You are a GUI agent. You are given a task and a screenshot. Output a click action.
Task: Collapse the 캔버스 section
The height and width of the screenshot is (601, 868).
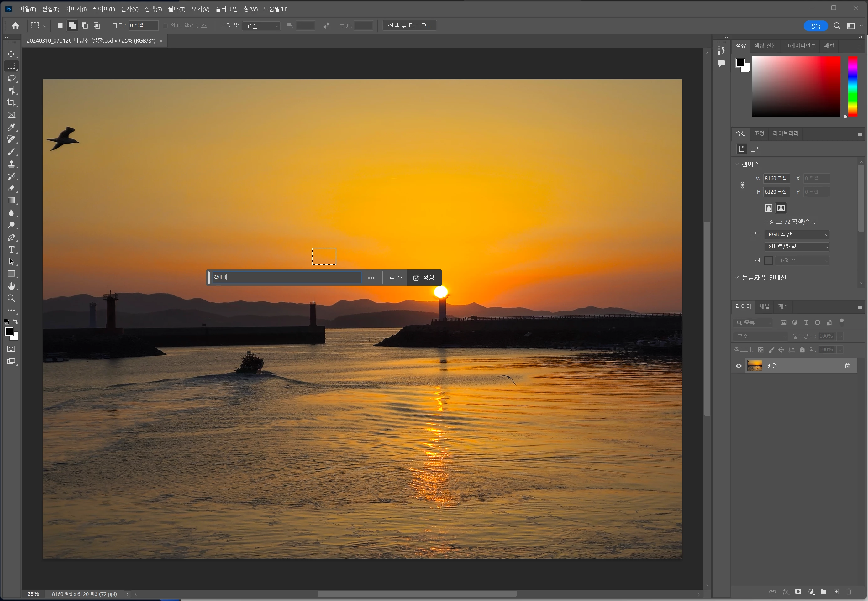[737, 164]
